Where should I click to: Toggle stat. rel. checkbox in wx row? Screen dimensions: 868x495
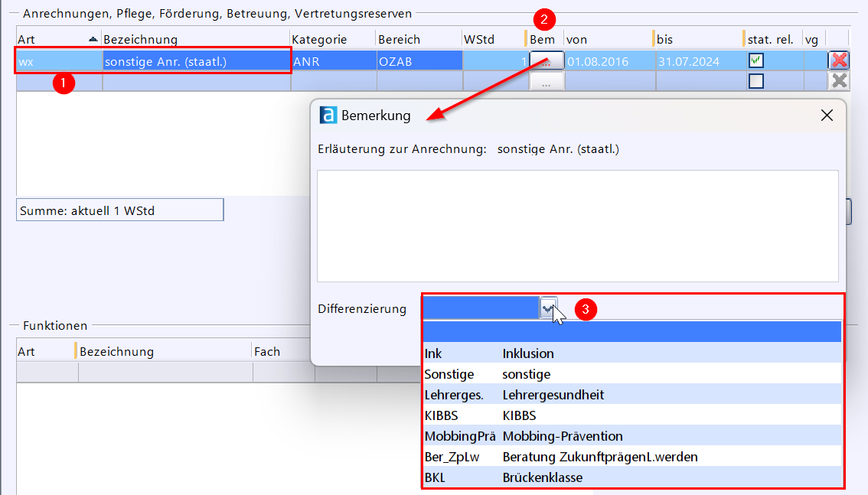point(756,60)
